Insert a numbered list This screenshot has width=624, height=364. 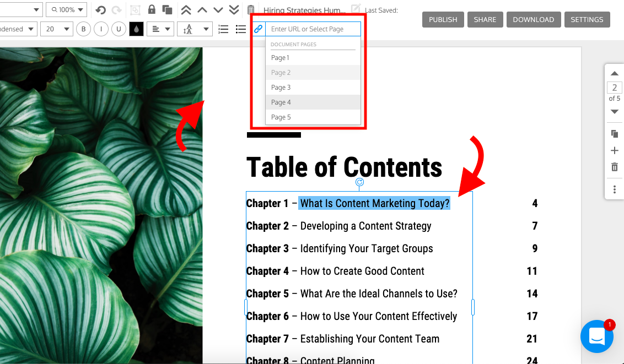click(223, 29)
